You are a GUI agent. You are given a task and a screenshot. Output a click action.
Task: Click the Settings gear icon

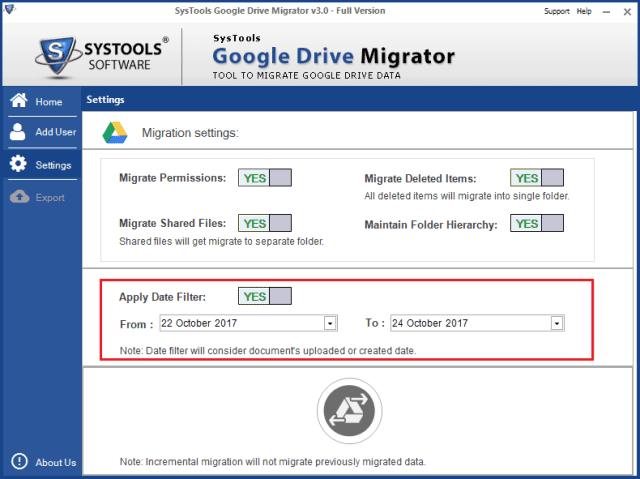pos(18,164)
